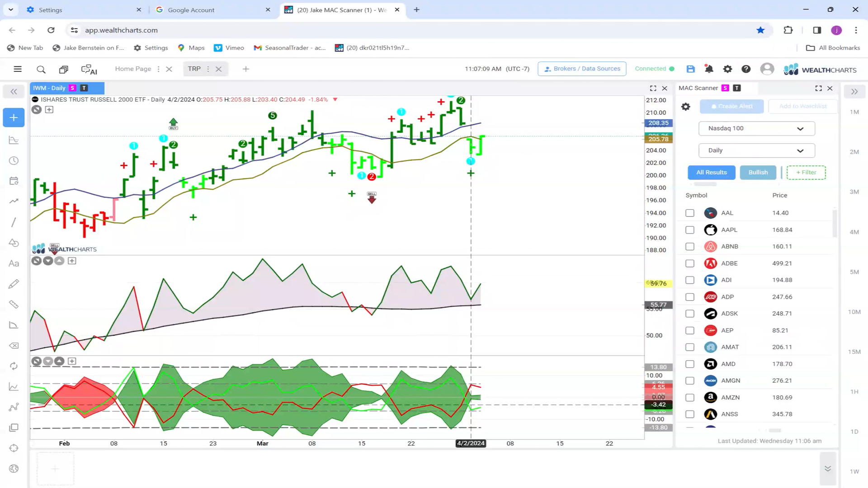Switch to the Home Page workspace tab

(133, 69)
